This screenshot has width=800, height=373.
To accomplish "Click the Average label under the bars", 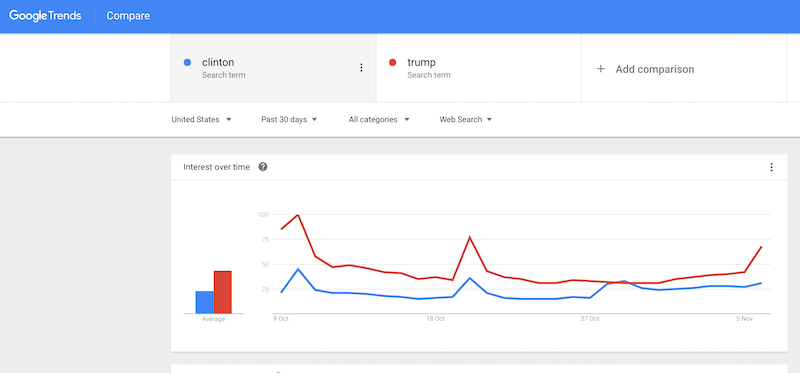I will [x=213, y=319].
